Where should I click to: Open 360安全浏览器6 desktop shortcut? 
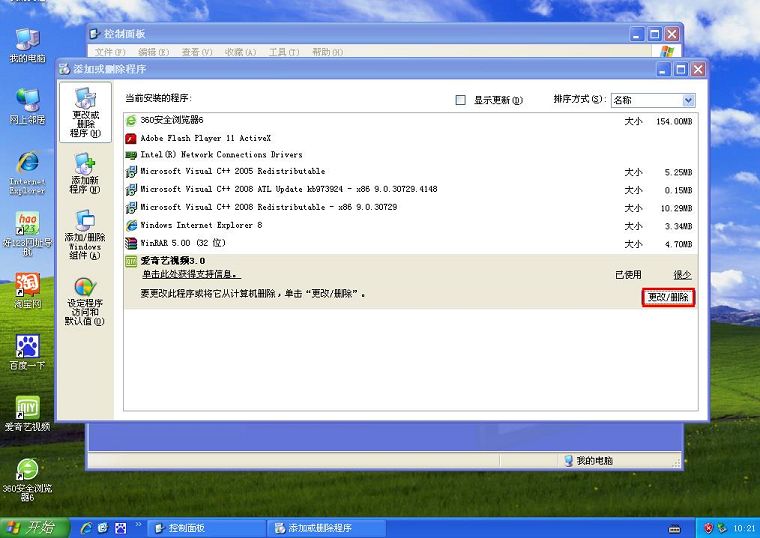click(x=27, y=480)
